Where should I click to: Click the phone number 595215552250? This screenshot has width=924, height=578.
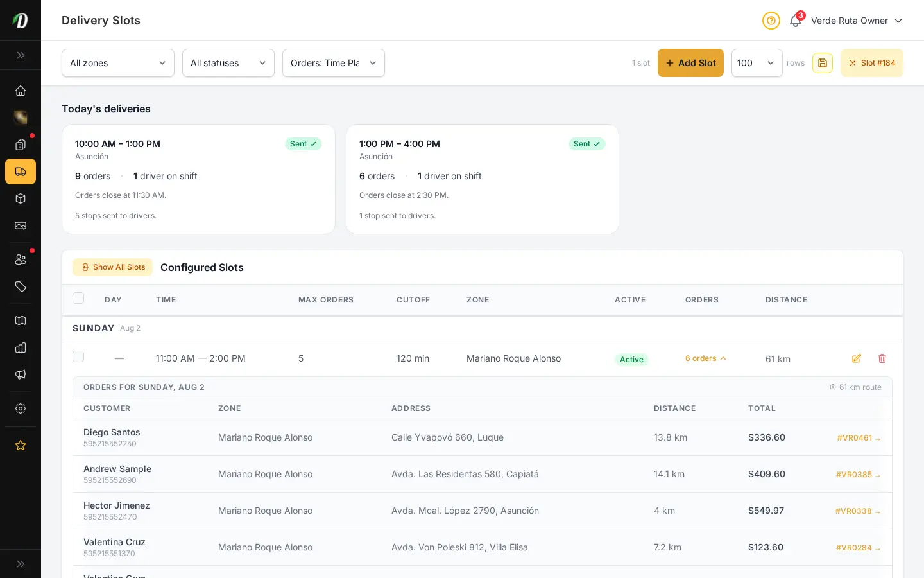pyautogui.click(x=110, y=444)
